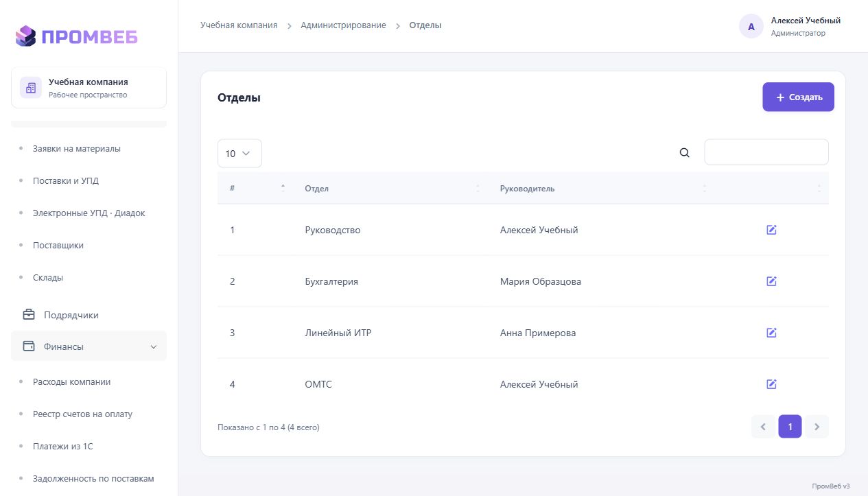
Task: Click the Показано с 1 по 4 text
Action: 268,427
